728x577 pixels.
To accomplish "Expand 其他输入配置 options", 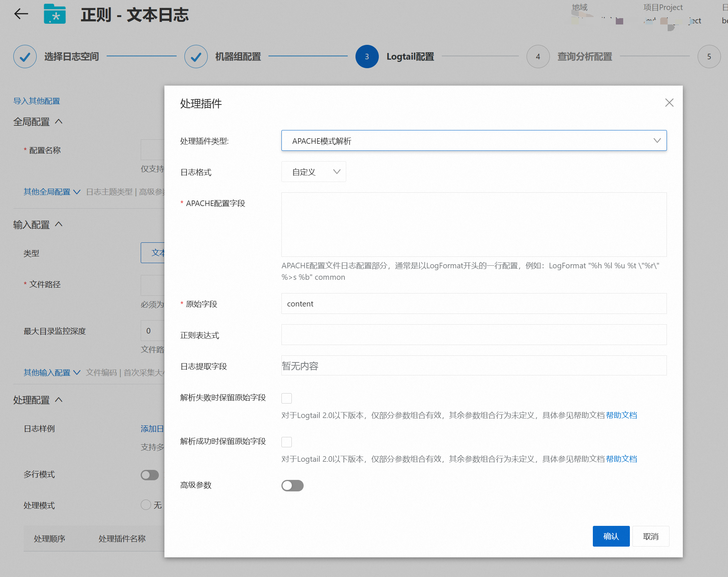I will (52, 372).
